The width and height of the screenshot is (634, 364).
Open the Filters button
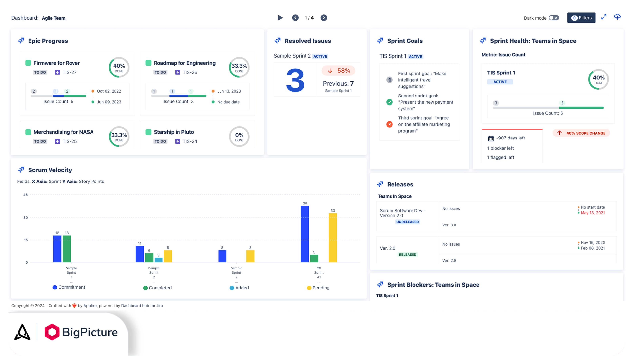[x=581, y=18]
